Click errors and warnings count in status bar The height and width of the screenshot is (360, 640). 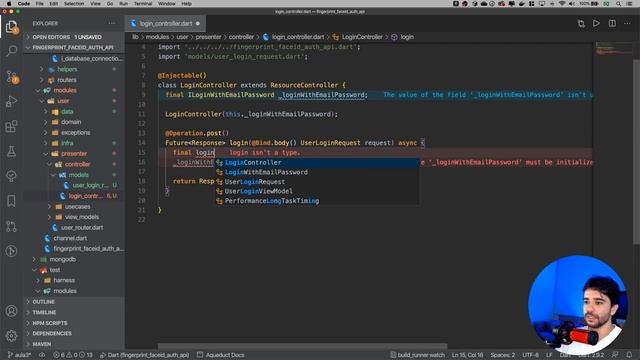point(73,355)
